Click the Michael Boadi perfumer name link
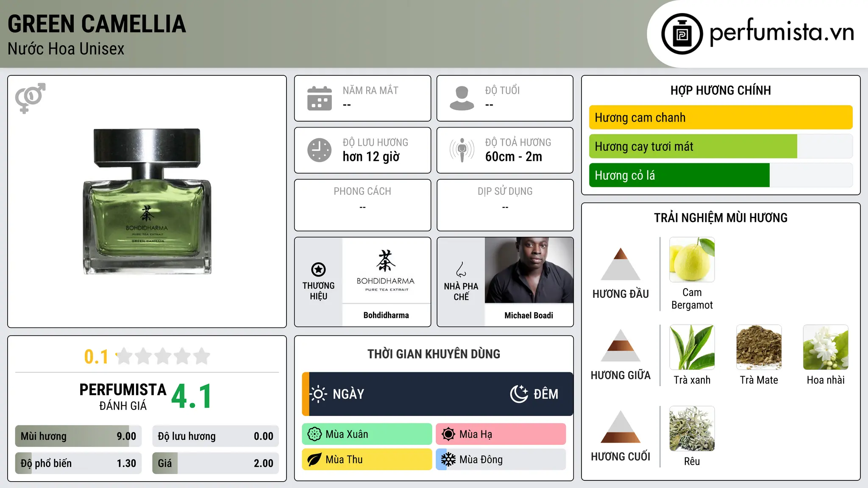The image size is (868, 488). [x=529, y=315]
